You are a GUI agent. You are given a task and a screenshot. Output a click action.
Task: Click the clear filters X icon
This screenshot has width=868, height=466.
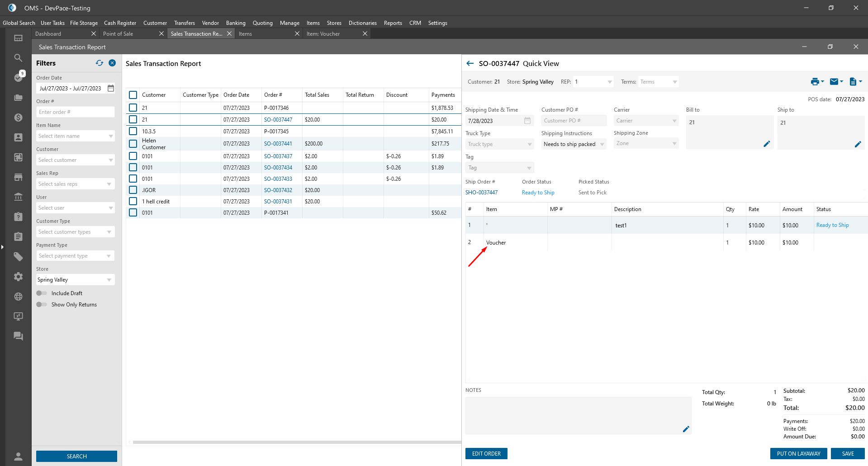click(x=112, y=63)
